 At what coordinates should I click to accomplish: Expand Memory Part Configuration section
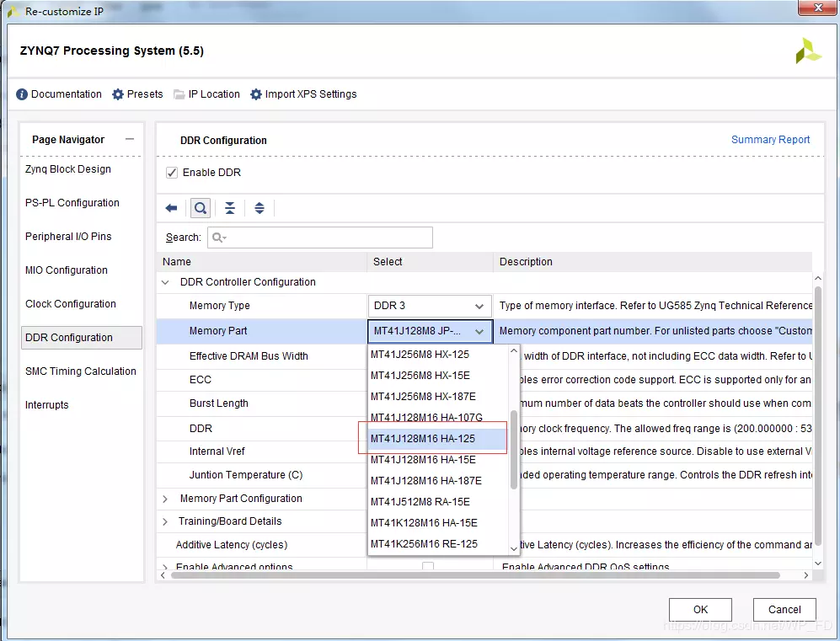pos(165,499)
